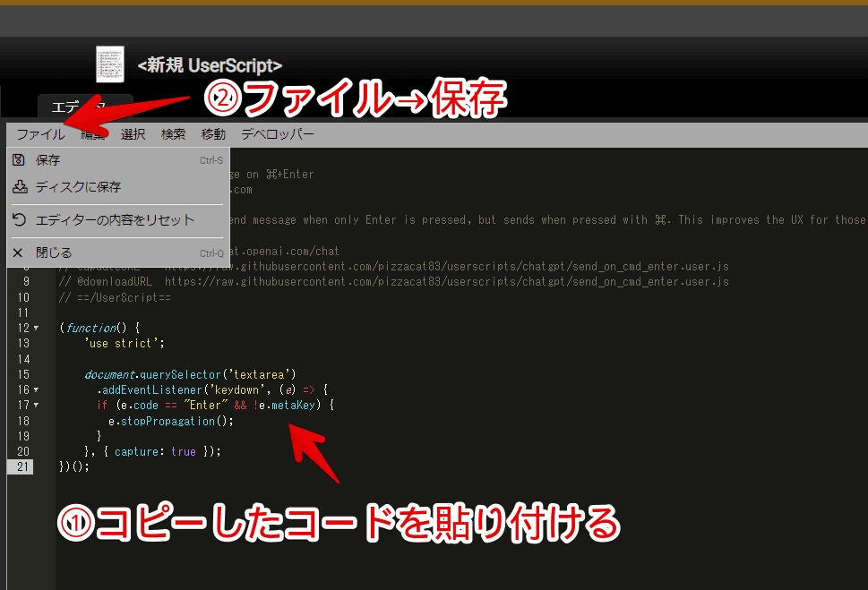Click the { capture: true }); code line
The width and height of the screenshot is (868, 590).
[x=153, y=451]
